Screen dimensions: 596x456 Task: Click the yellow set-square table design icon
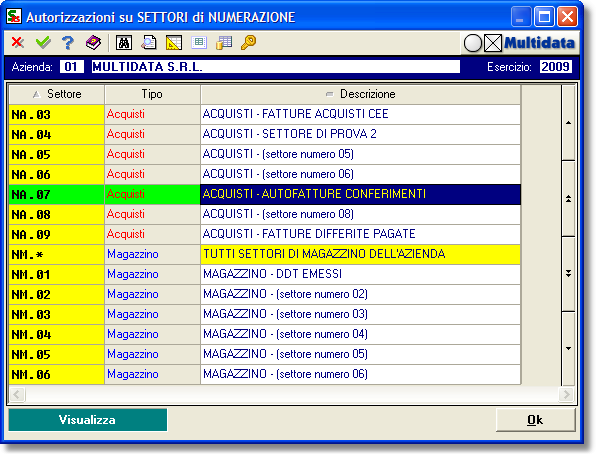pyautogui.click(x=174, y=43)
